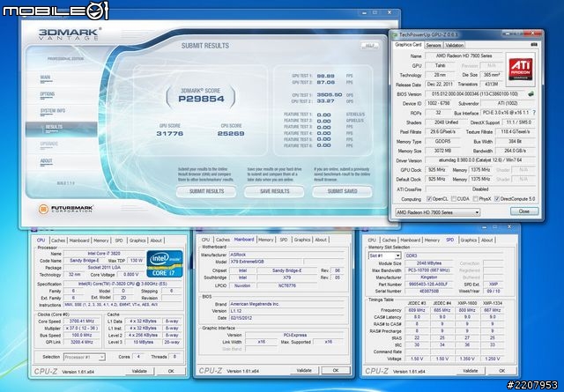Screen dimensions: 564x392
Task: Click the GPU score value 31776
Action: [170, 134]
